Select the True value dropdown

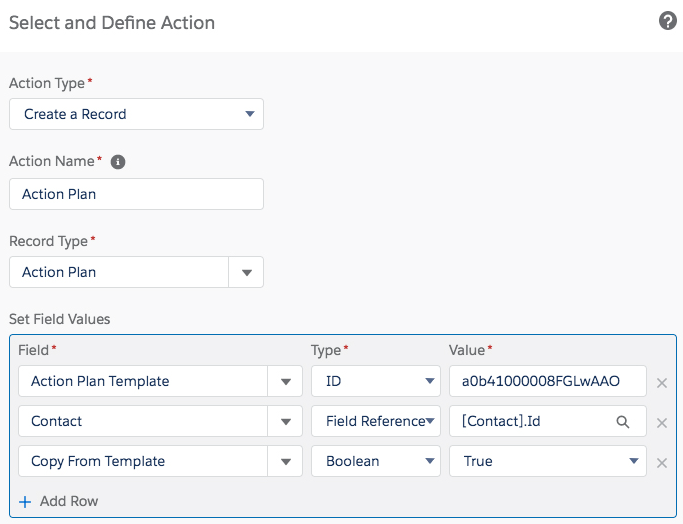(x=547, y=461)
